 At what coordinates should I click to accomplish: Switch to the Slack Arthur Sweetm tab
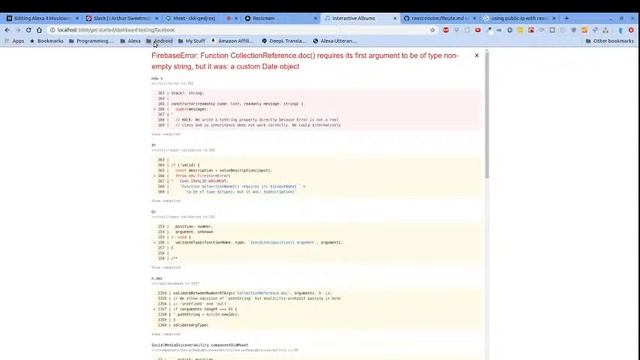click(x=122, y=18)
